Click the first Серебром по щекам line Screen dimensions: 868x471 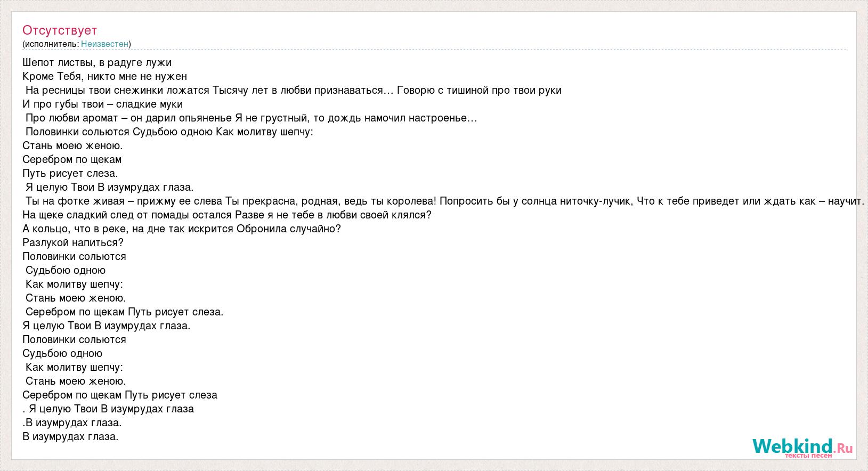[72, 160]
